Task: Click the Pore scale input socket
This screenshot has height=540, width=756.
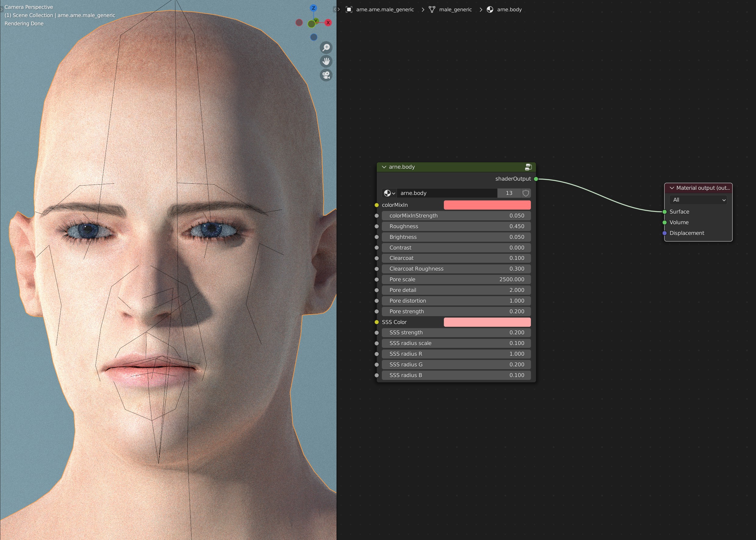Action: coord(377,279)
